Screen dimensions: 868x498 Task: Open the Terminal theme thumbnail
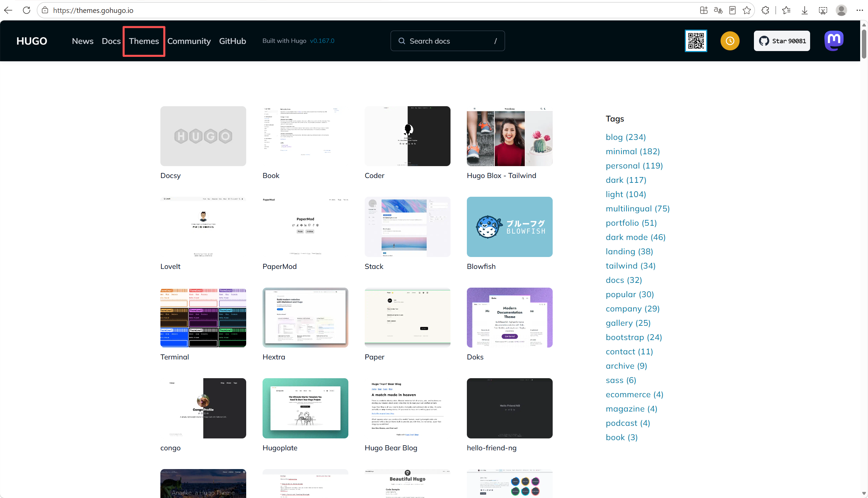[203, 317]
